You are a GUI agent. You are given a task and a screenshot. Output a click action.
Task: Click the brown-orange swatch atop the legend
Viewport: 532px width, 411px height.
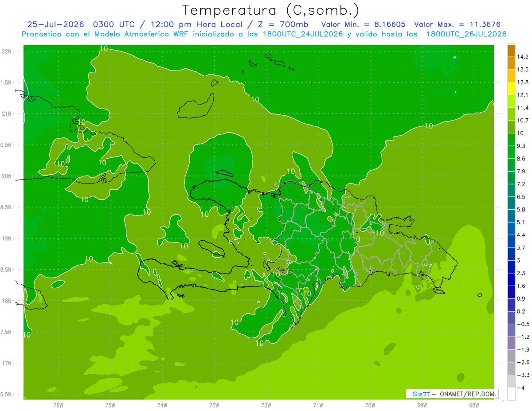pyautogui.click(x=511, y=51)
